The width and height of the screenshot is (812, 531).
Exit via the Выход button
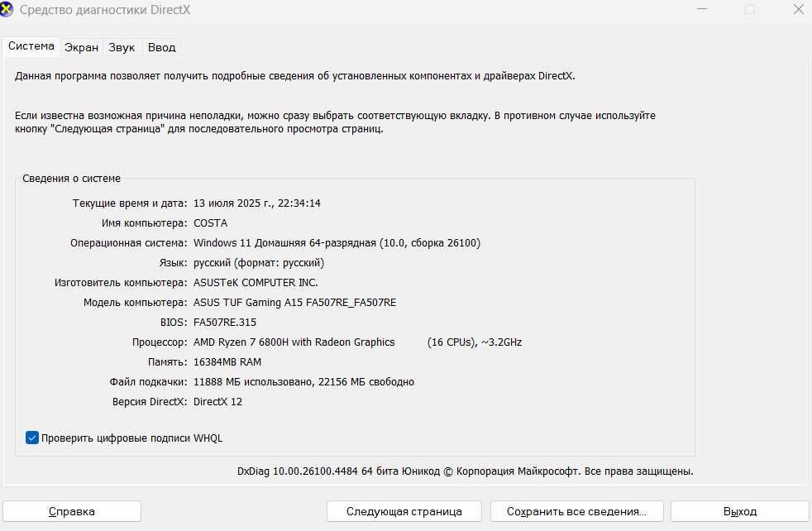pos(740,511)
